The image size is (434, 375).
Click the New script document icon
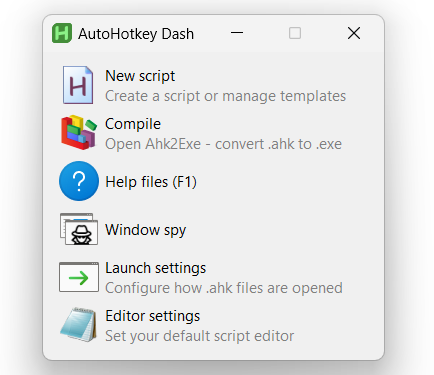[x=78, y=85]
